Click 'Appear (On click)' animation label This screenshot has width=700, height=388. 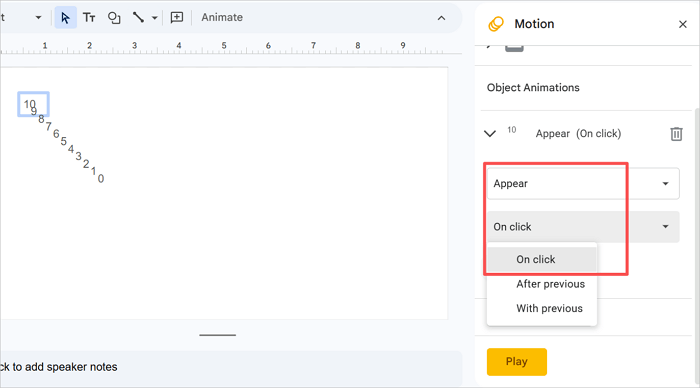point(578,134)
